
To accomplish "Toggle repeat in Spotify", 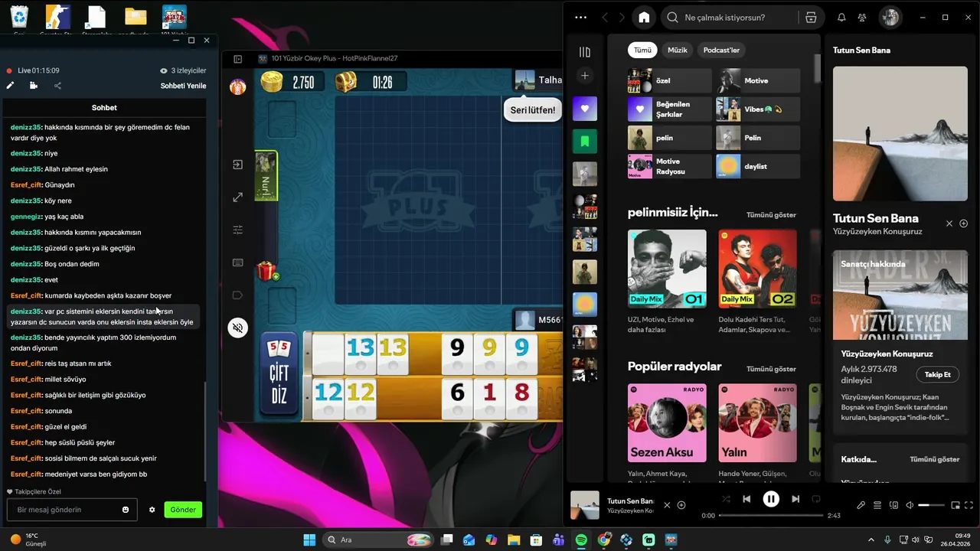I will coord(816,499).
